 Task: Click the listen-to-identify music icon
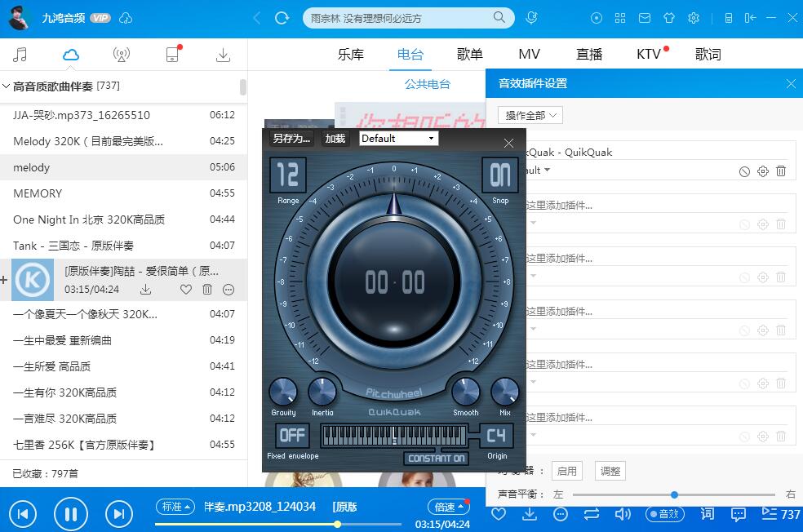[531, 18]
